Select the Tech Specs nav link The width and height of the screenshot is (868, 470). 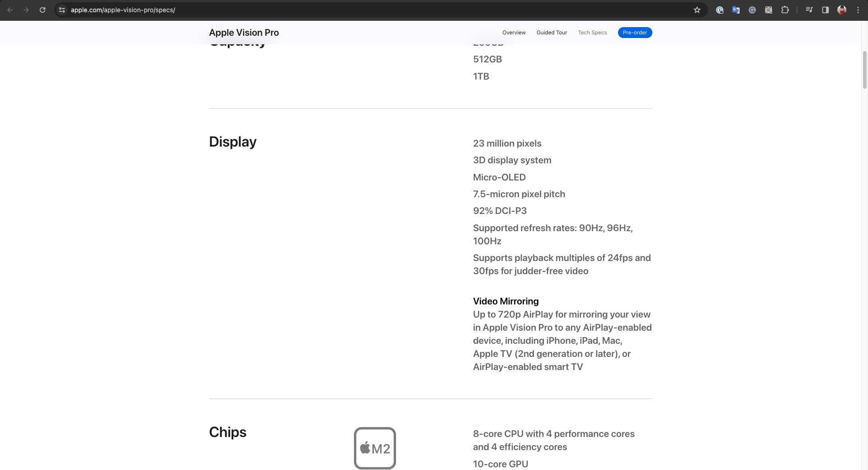(x=592, y=33)
